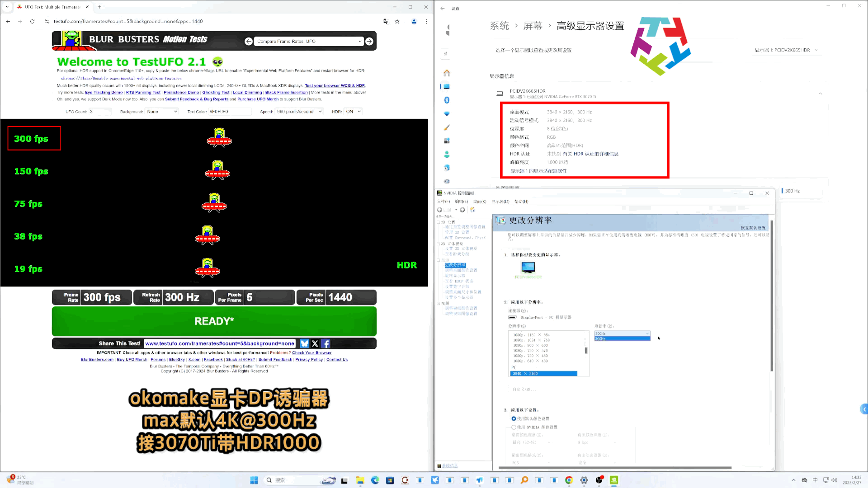Open Microsoft Edge from the taskbar

tap(375, 480)
